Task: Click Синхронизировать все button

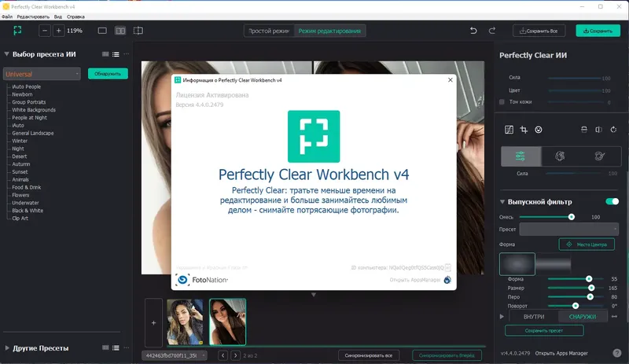Action: (x=369, y=355)
